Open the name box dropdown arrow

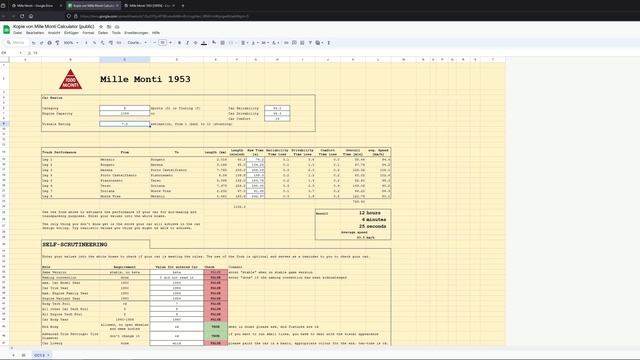click(20, 53)
